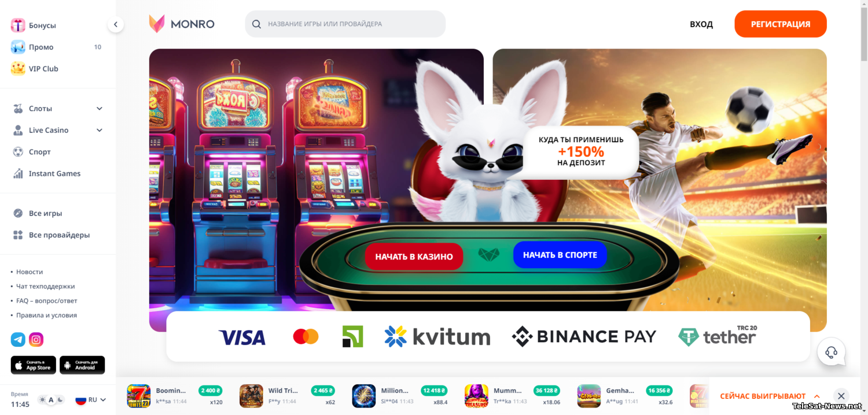Click the НАЧАТЬ В КАЗИНО button
868x415 pixels.
click(x=414, y=257)
